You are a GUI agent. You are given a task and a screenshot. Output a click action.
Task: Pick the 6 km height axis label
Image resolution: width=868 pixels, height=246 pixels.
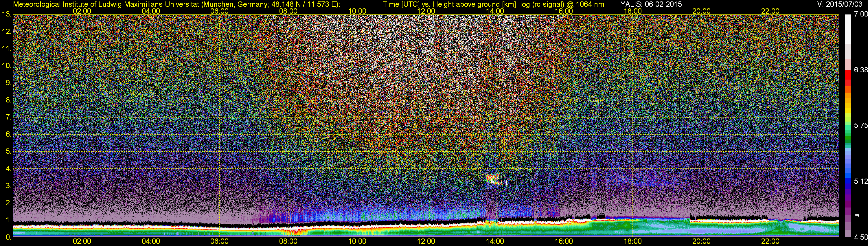[x=8, y=135]
